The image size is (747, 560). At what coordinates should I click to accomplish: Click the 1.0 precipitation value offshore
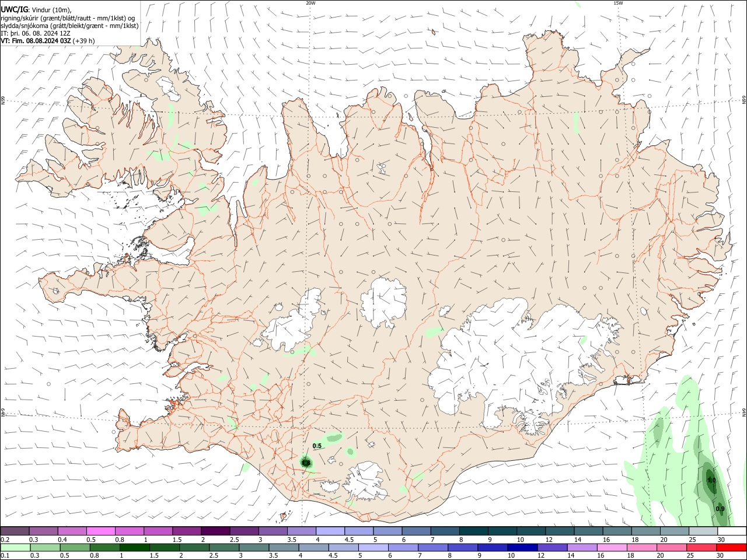click(711, 480)
